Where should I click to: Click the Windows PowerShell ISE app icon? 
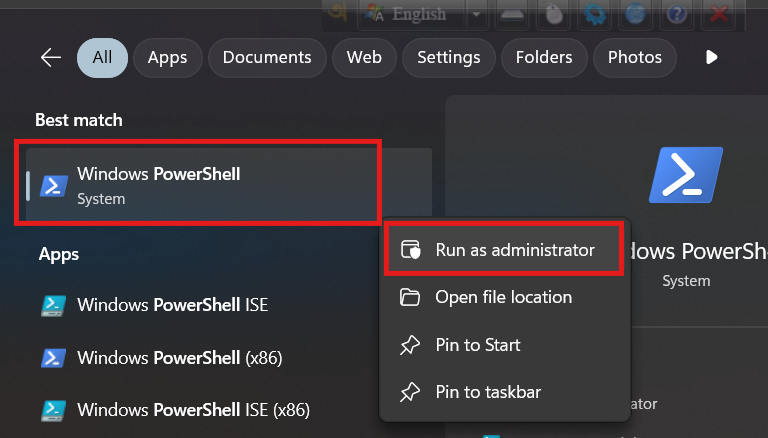coord(53,304)
